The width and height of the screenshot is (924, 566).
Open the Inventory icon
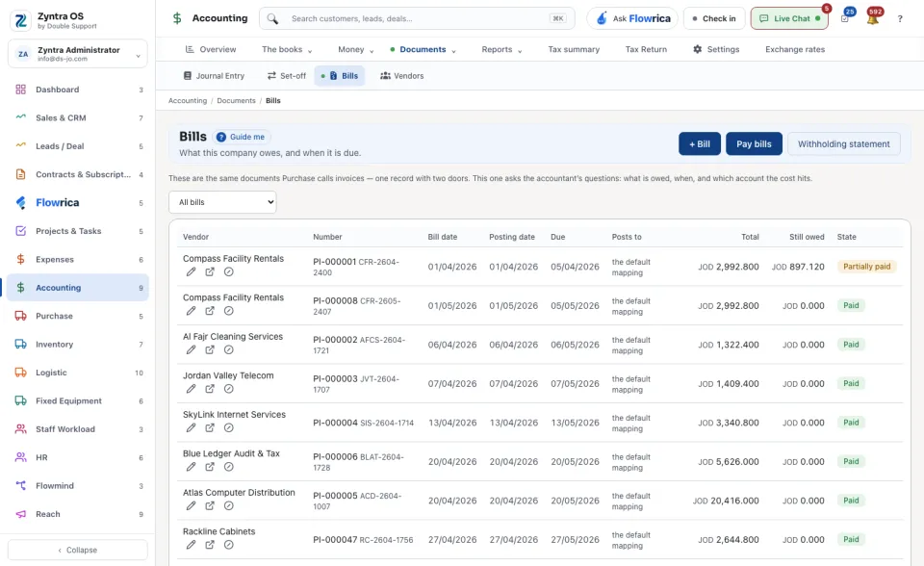20,344
